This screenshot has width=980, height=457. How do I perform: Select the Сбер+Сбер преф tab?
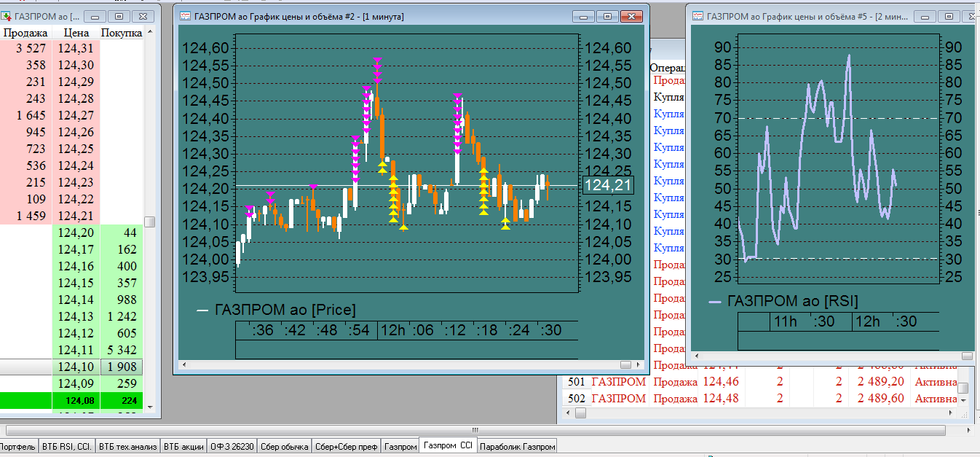pyautogui.click(x=347, y=447)
